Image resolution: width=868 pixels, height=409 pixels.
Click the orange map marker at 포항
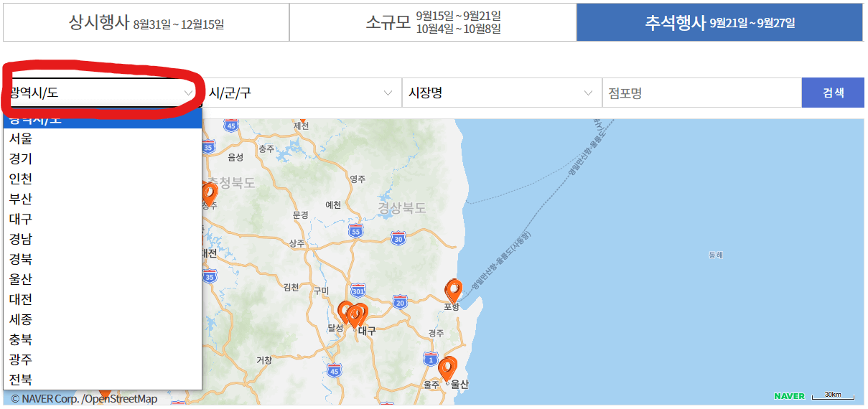453,290
